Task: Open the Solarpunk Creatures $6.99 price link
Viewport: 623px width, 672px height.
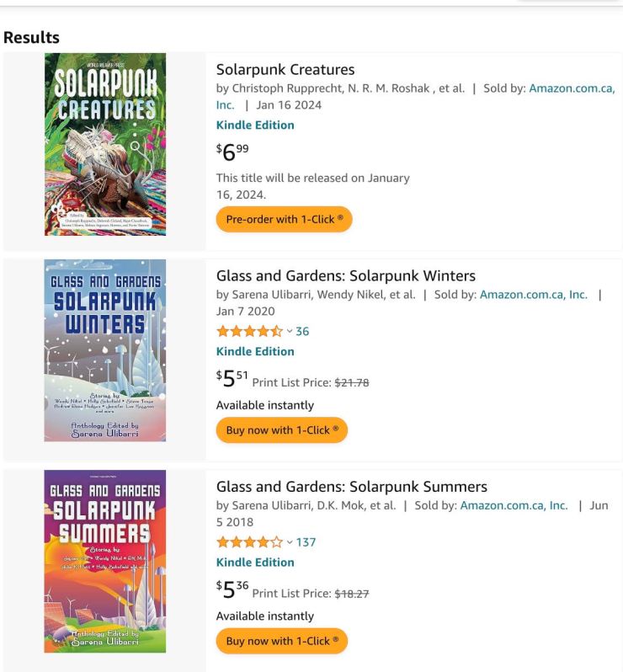Action: click(232, 152)
